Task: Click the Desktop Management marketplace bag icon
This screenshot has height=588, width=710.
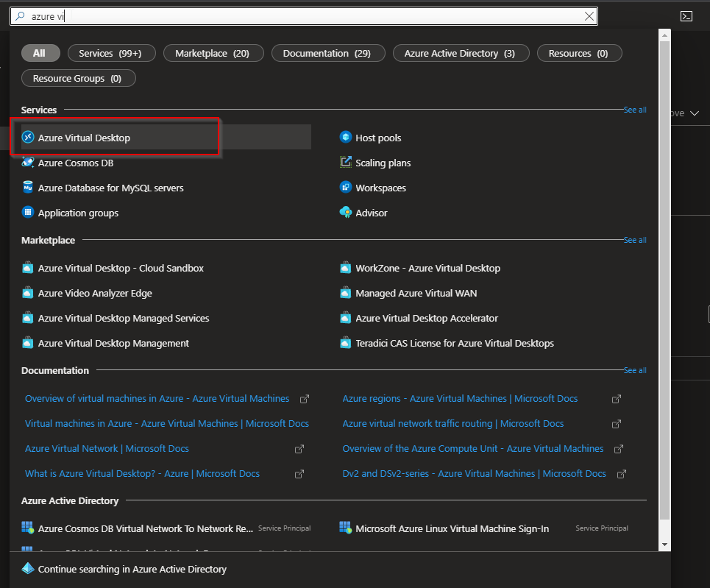Action: pos(28,342)
